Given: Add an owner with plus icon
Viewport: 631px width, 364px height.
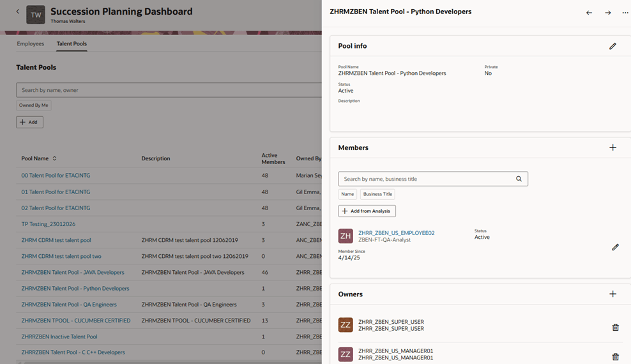Looking at the screenshot, I should tap(612, 294).
